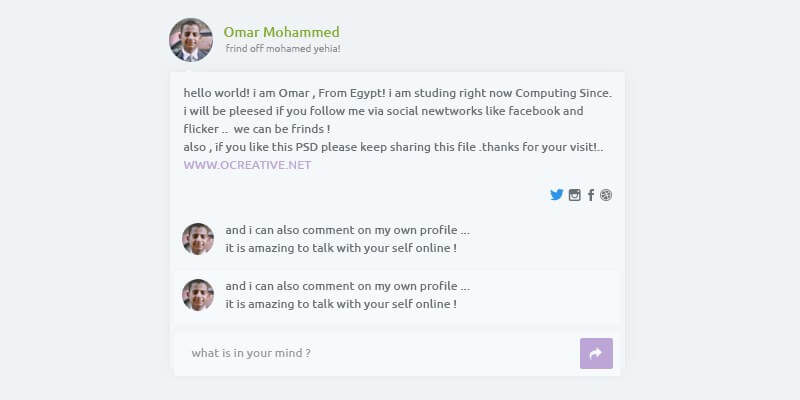This screenshot has height=400, width=800.
Task: Select avatar of the first comment
Action: (x=198, y=239)
